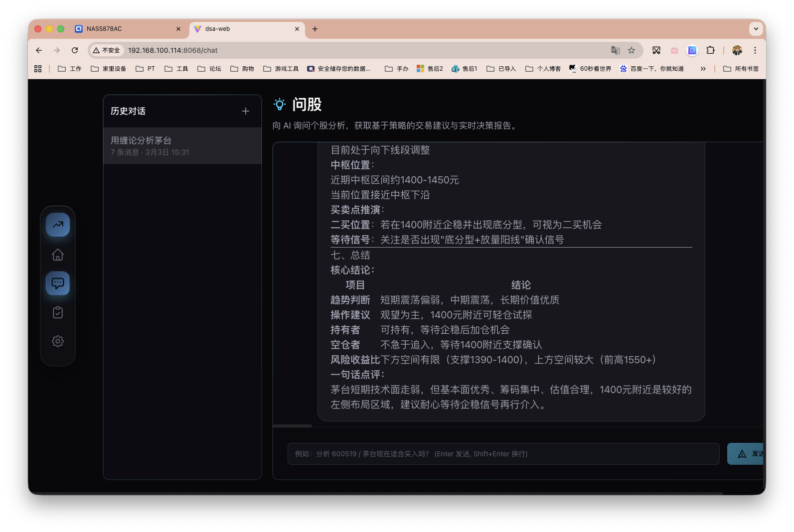Open the clipboard checklist icon in sidebar
The height and width of the screenshot is (532, 794).
pyautogui.click(x=58, y=312)
